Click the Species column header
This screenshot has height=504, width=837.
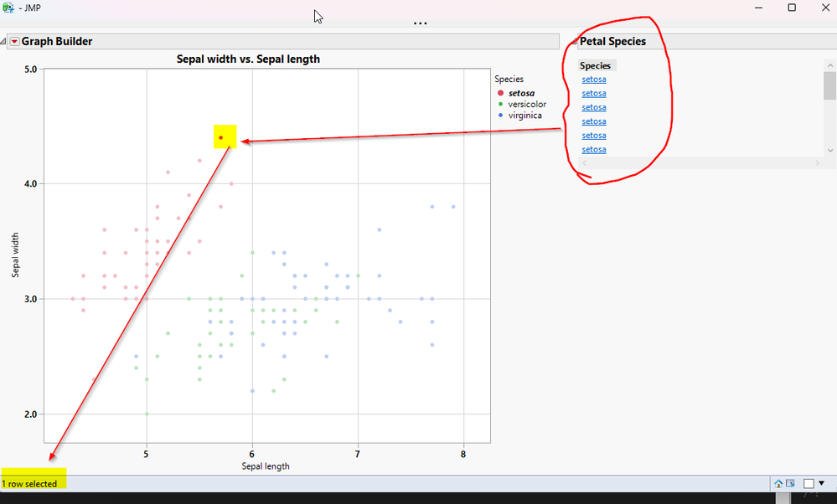(595, 65)
